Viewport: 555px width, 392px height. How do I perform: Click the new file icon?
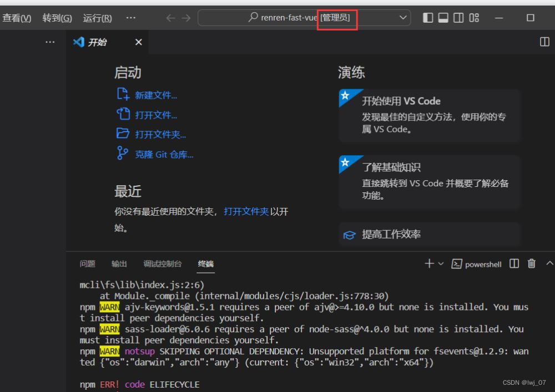tap(123, 94)
